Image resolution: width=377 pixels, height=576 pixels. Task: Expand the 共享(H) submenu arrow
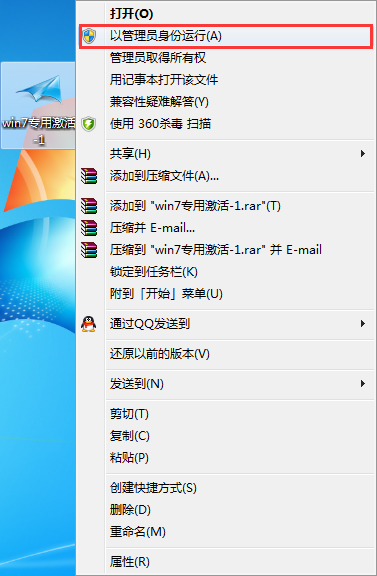click(x=363, y=154)
